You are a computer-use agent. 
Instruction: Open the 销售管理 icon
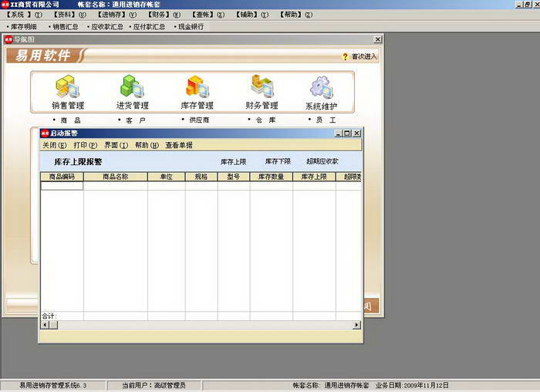pos(68,86)
